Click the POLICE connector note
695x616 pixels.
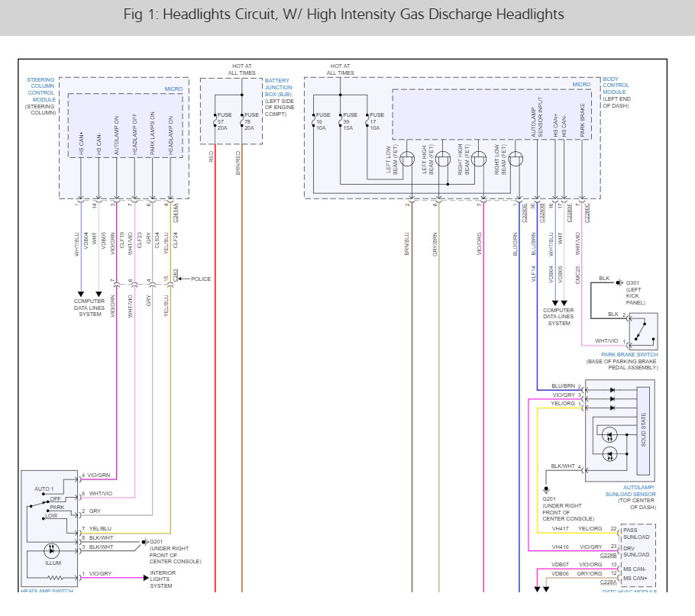pyautogui.click(x=201, y=279)
